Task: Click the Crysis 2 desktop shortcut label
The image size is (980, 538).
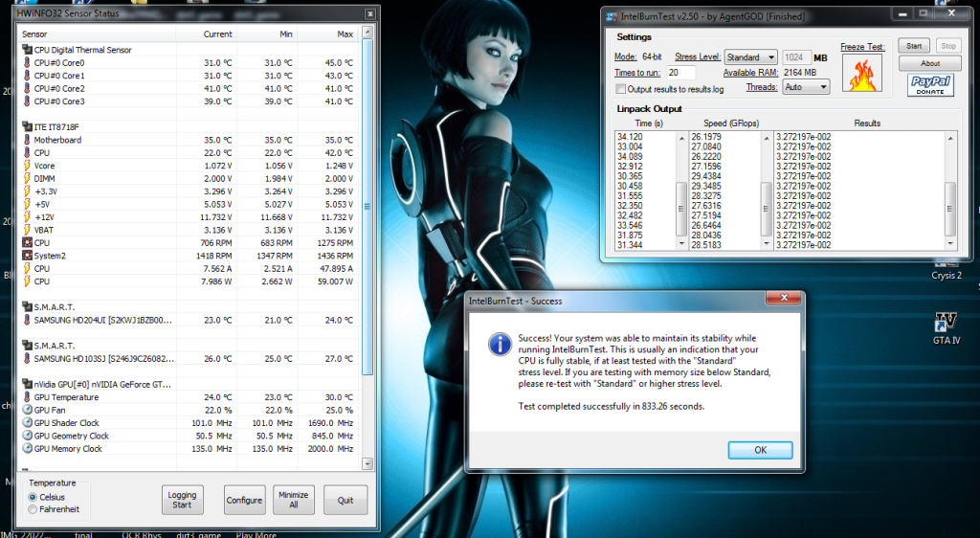Action: pos(947,276)
